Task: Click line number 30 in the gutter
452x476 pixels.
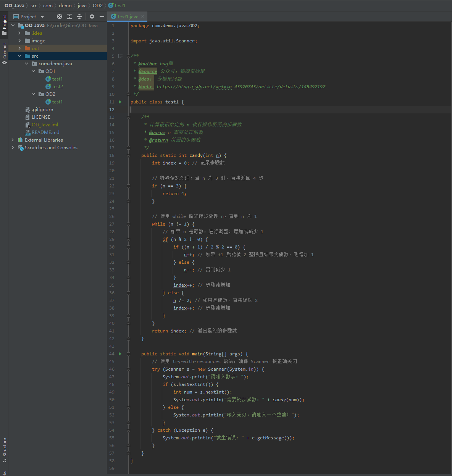Action: coord(112,247)
